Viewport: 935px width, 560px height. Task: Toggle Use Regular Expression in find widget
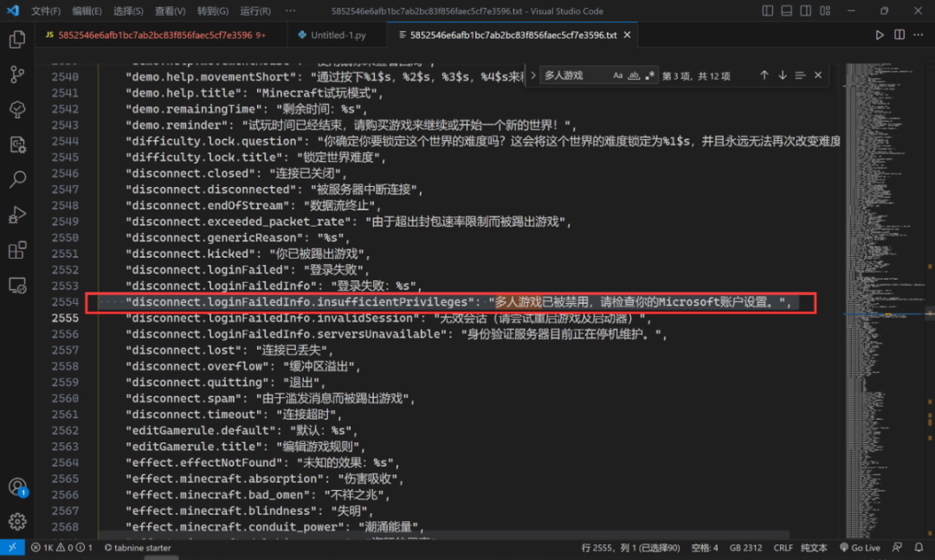(649, 76)
